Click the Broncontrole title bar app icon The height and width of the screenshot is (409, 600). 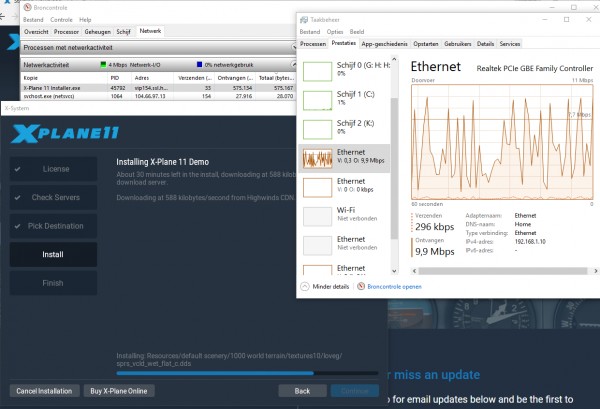[28, 7]
